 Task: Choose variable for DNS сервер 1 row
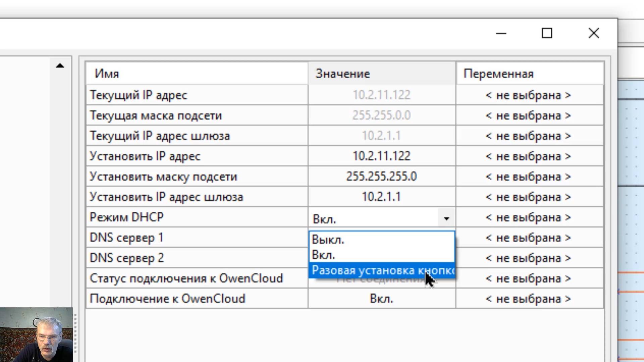(528, 238)
